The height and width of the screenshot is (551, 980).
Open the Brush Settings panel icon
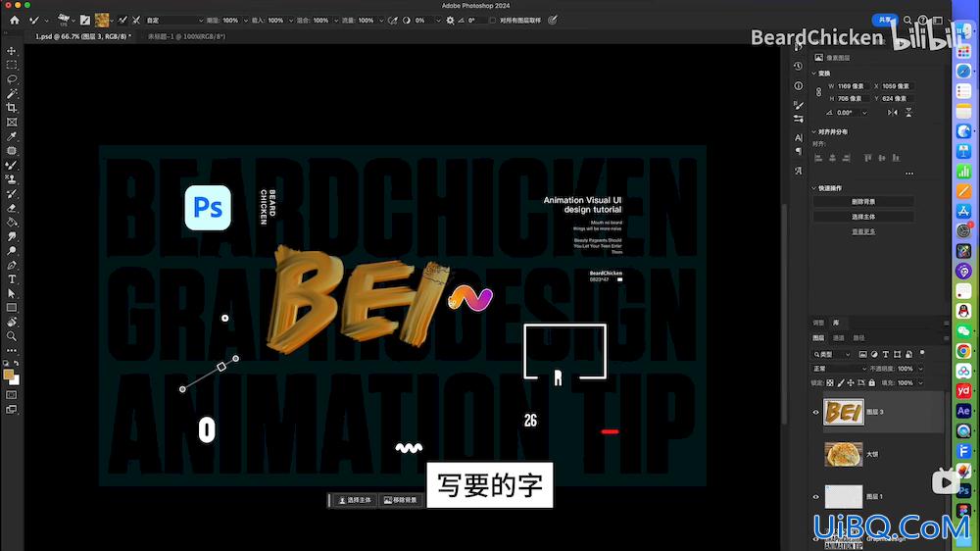coord(798,105)
